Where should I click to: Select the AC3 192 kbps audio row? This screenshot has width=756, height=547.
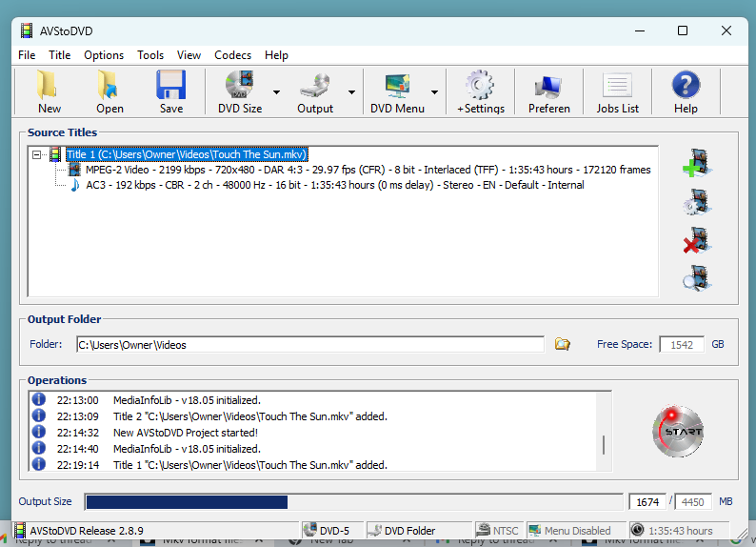(x=334, y=185)
